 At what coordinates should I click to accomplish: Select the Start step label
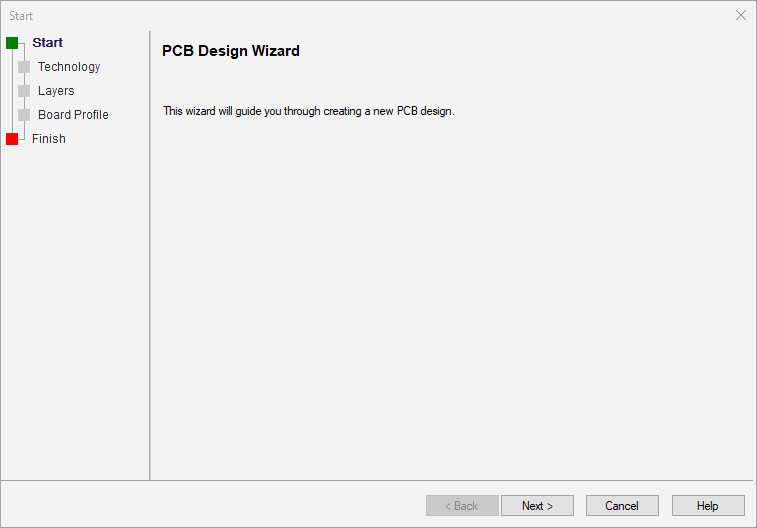tap(47, 43)
